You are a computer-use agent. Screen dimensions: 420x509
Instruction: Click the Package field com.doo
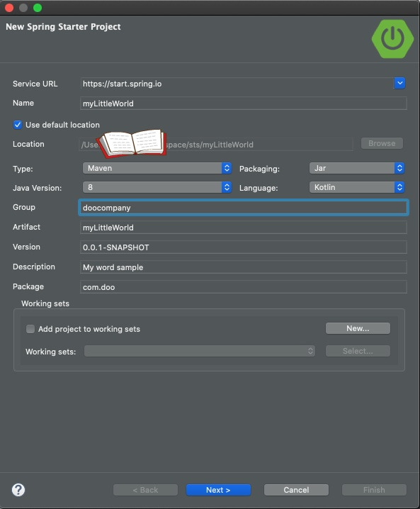click(243, 287)
